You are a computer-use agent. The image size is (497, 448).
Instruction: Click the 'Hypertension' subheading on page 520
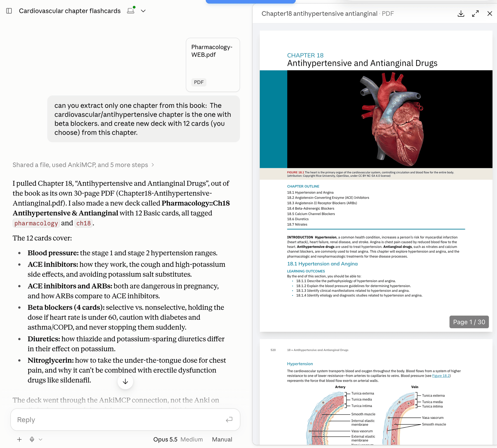300,364
